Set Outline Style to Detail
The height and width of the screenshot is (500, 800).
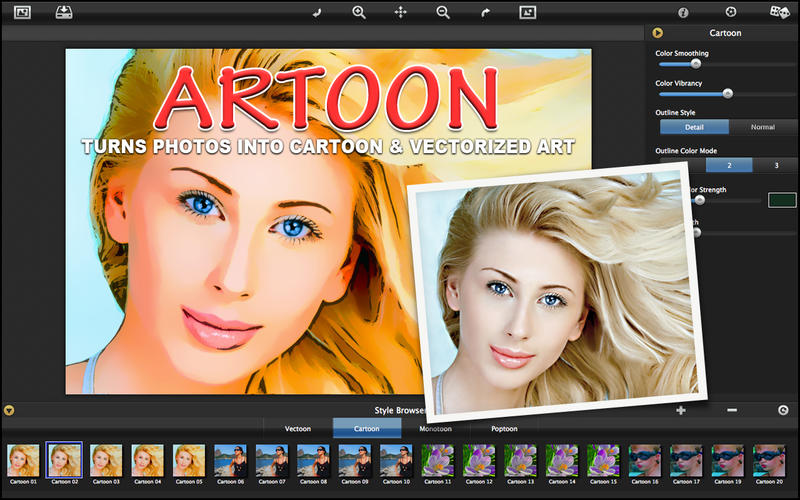694,127
